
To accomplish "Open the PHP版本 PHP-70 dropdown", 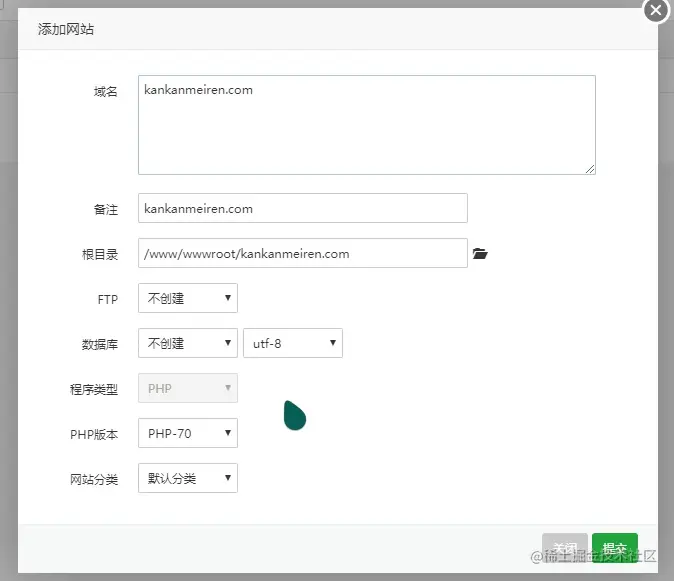I will 188,433.
